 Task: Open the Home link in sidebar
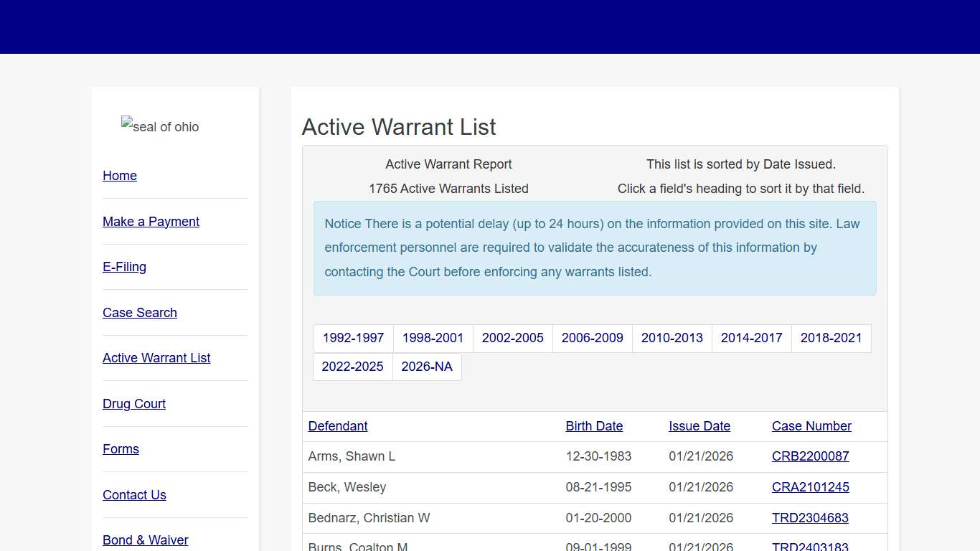tap(120, 176)
